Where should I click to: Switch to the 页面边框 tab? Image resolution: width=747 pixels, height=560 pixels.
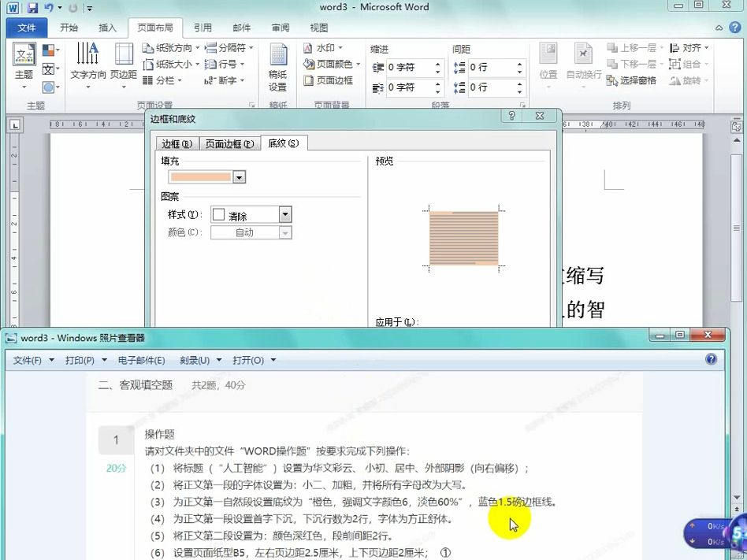228,143
